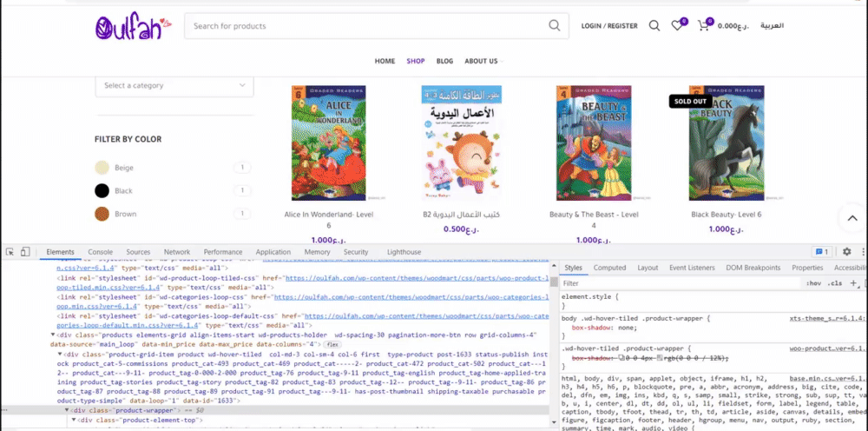Switch to the Layout pane
The width and height of the screenshot is (868, 431).
pos(648,268)
